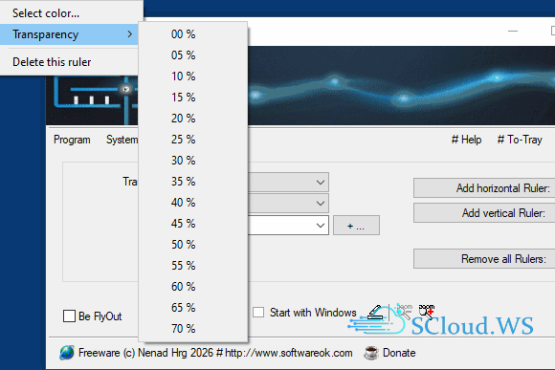Set transparency to 50 %
Image resolution: width=555 pixels, height=370 pixels.
point(193,245)
